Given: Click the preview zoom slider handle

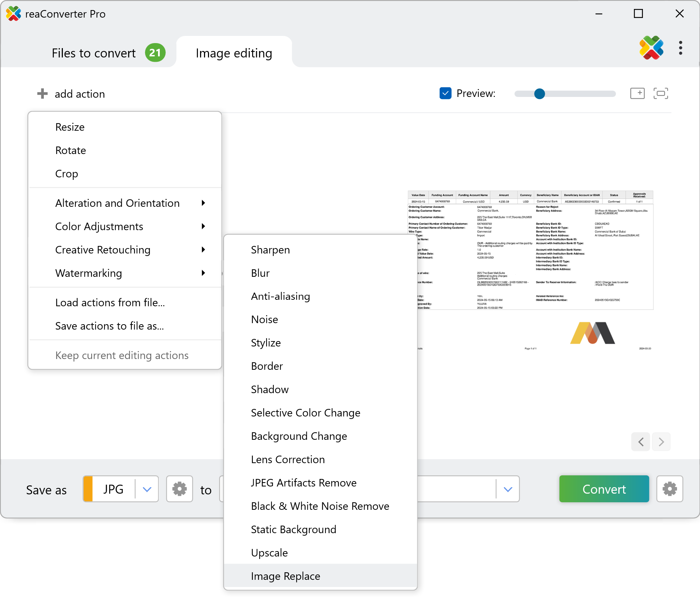Looking at the screenshot, I should [x=539, y=94].
